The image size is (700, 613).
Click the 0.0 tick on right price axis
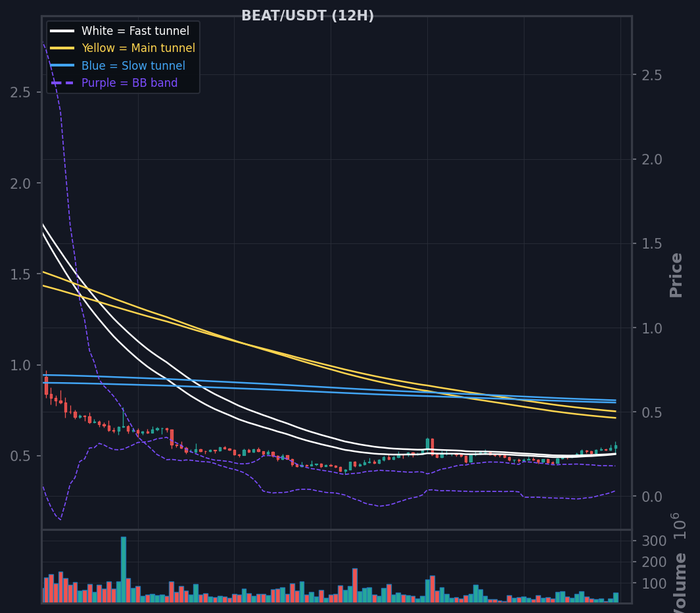pos(652,497)
